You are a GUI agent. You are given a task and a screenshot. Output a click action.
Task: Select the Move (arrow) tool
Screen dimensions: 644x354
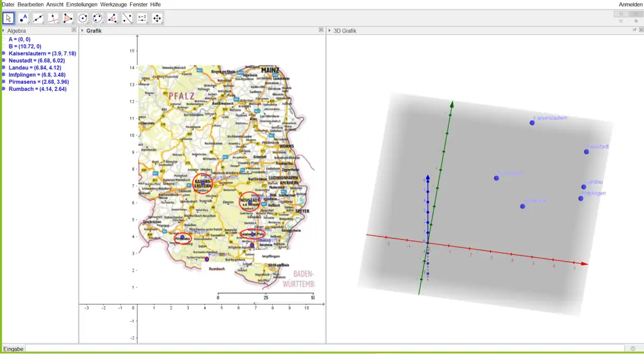(9, 18)
